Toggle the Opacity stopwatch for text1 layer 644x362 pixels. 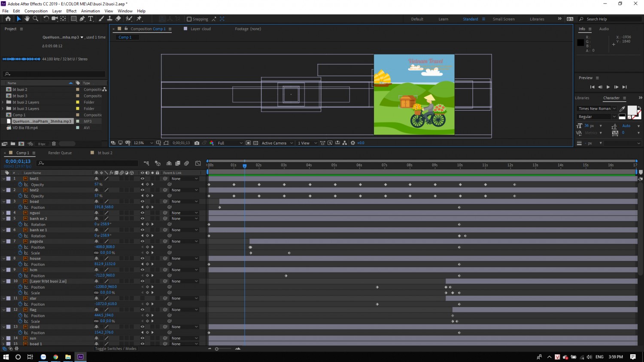pyautogui.click(x=20, y=184)
